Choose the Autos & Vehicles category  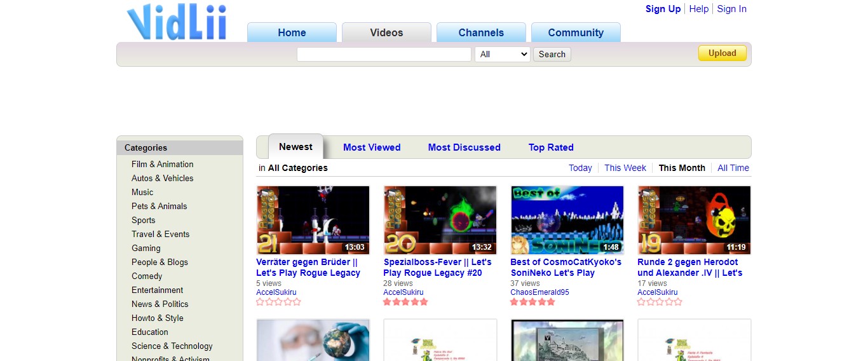[163, 178]
